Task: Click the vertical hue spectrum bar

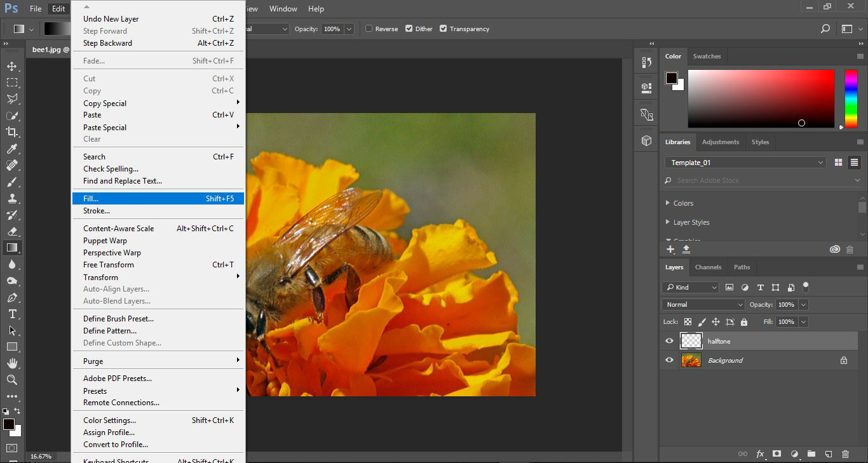Action: (851, 98)
